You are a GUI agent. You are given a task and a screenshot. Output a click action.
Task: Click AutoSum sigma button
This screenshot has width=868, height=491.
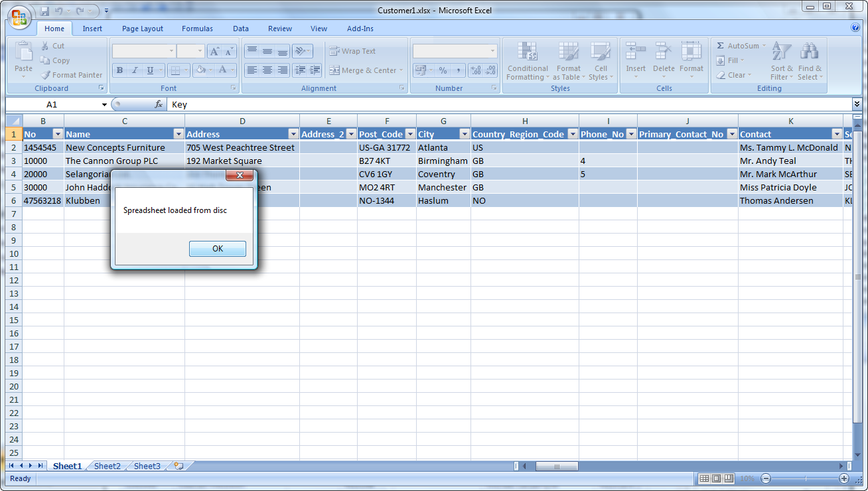click(x=741, y=46)
